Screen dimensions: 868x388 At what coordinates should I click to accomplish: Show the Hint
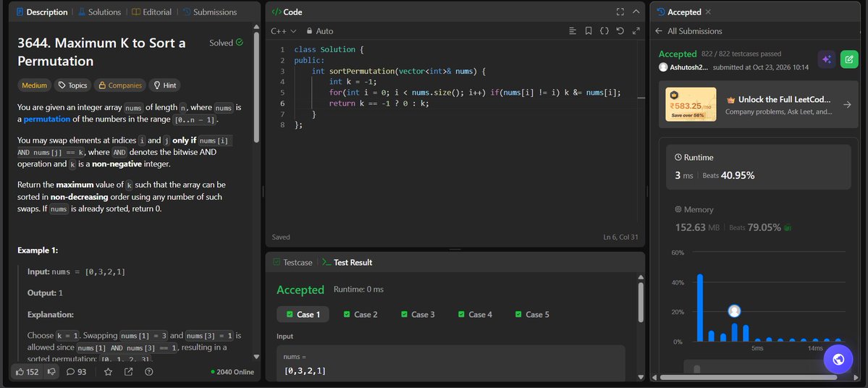pyautogui.click(x=164, y=85)
